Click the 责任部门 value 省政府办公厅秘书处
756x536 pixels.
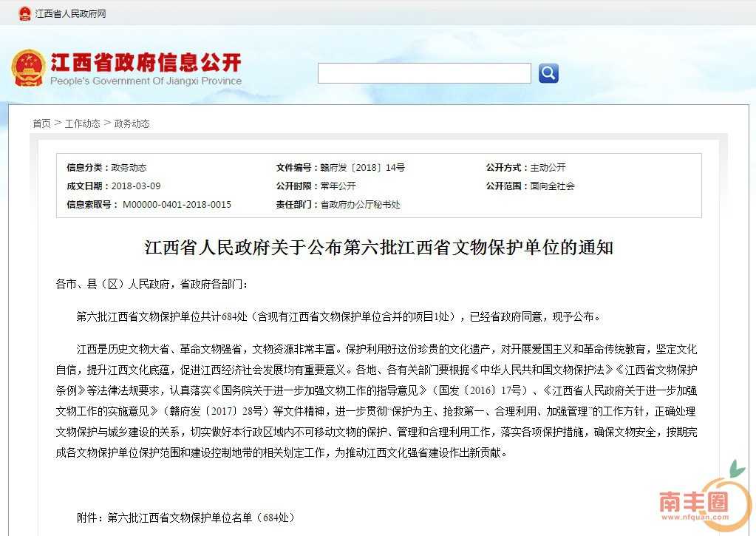click(x=360, y=205)
